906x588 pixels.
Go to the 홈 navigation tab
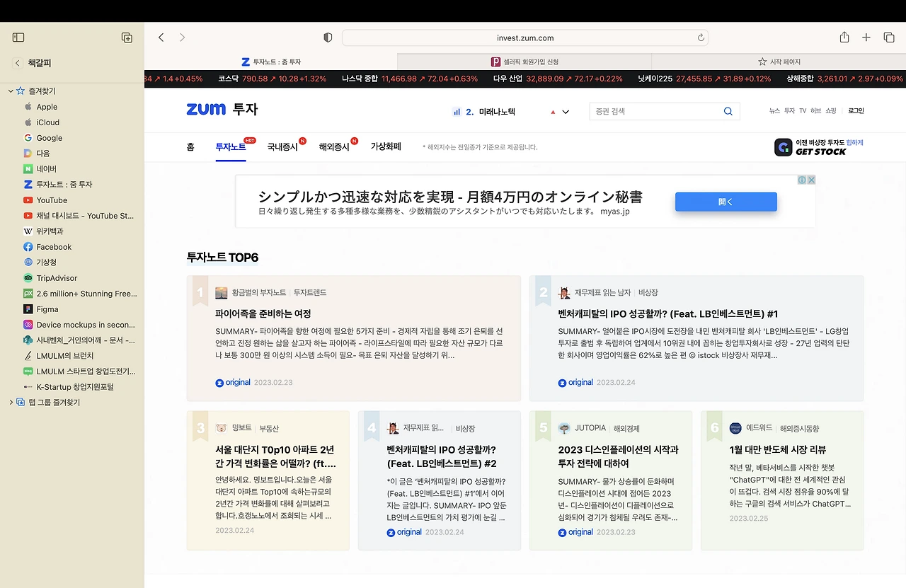(190, 147)
